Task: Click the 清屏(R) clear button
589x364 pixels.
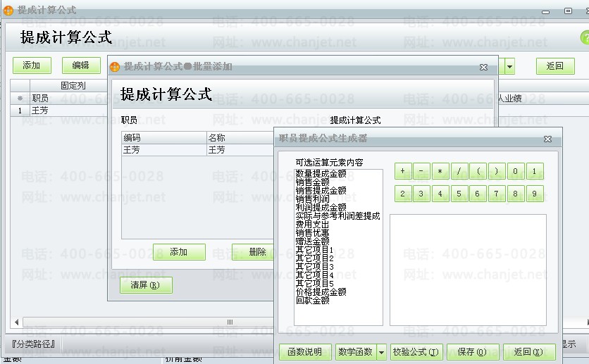Action: [146, 285]
